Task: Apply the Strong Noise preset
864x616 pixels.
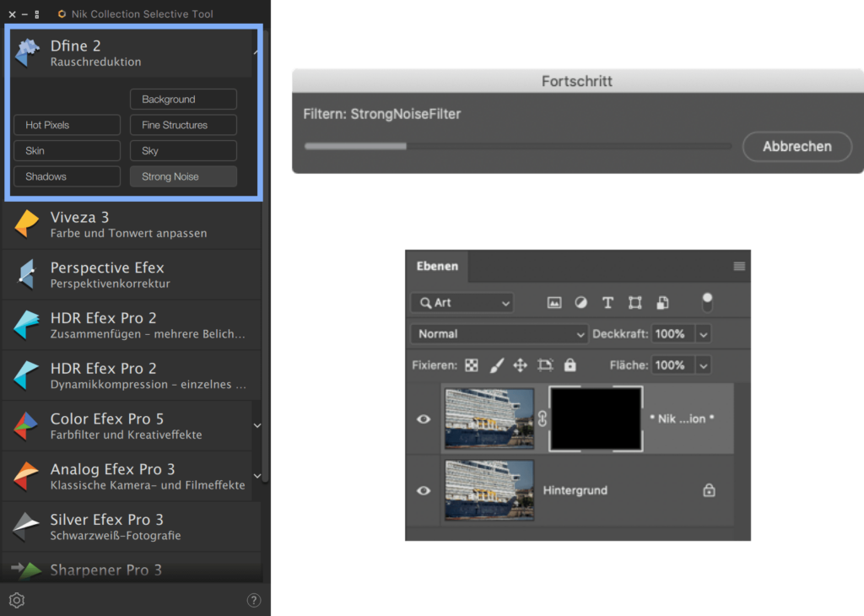Action: [x=183, y=176]
